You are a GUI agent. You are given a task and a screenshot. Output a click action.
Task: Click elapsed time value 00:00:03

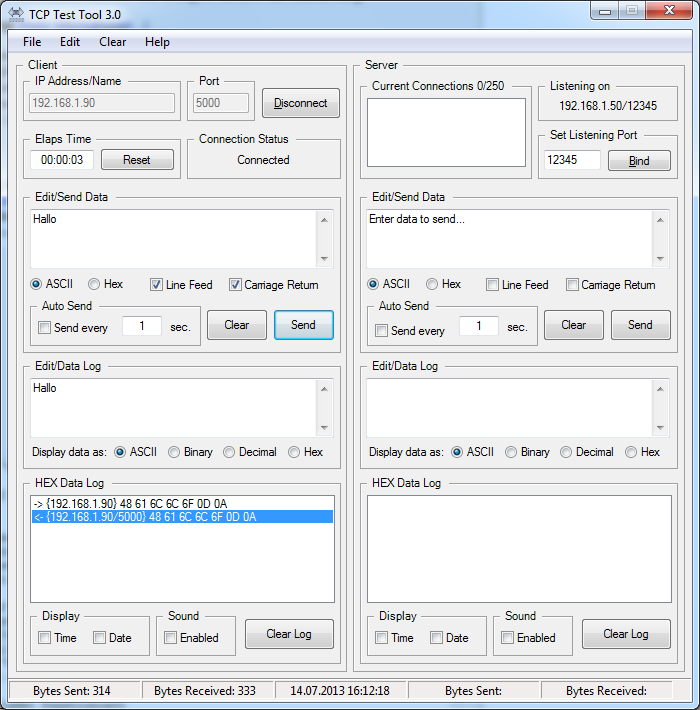click(x=62, y=160)
